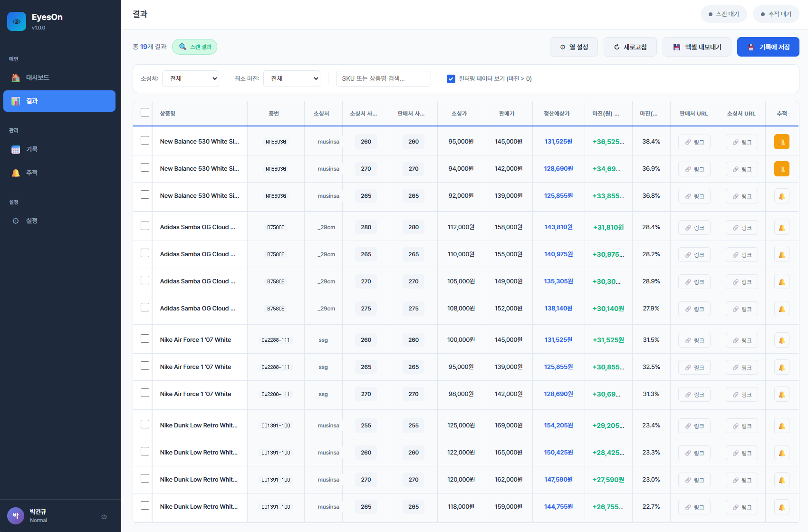This screenshot has width=808, height=532.
Task: Toggle tracking bell for first New Balance row
Action: pyautogui.click(x=781, y=142)
